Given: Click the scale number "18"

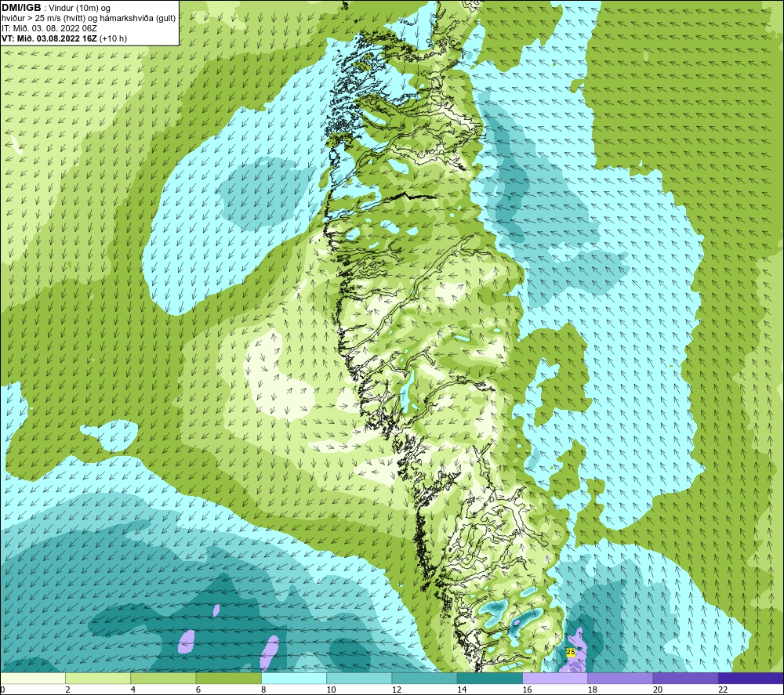Looking at the screenshot, I should pyautogui.click(x=593, y=690).
